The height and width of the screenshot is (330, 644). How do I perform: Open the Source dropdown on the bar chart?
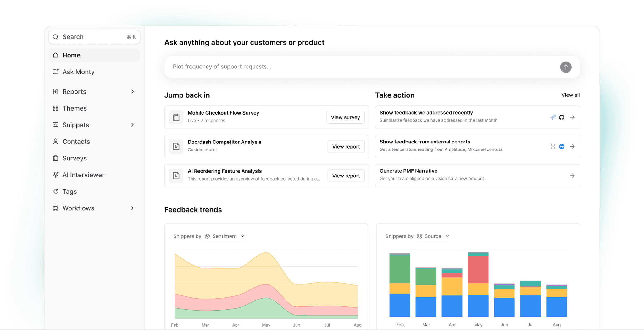click(433, 236)
